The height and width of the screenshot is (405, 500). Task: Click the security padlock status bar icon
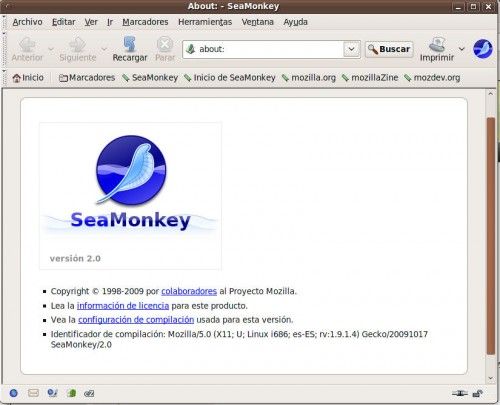coord(478,394)
